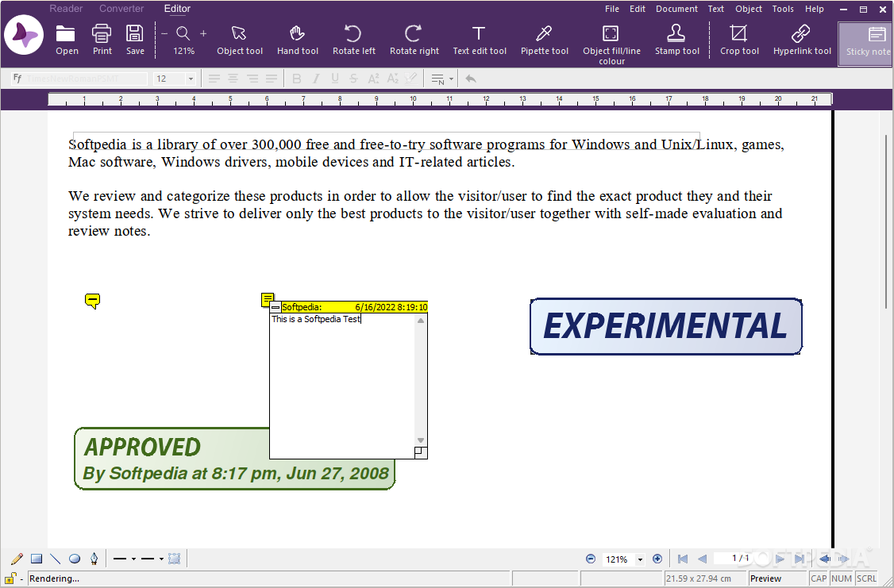This screenshot has height=588, width=894.
Task: Select the Object tool
Action: point(240,40)
